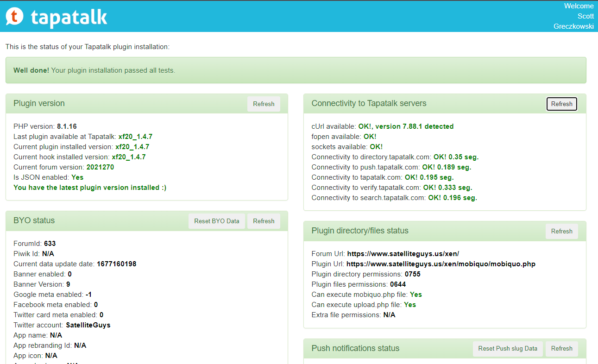
Task: Click Connectivity to directory.tapatalk.com line
Action: [395, 157]
